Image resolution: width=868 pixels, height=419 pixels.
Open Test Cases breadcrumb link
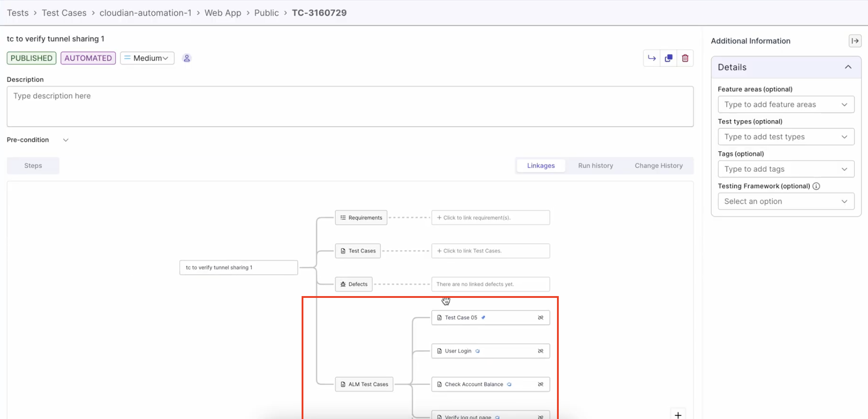coord(64,13)
